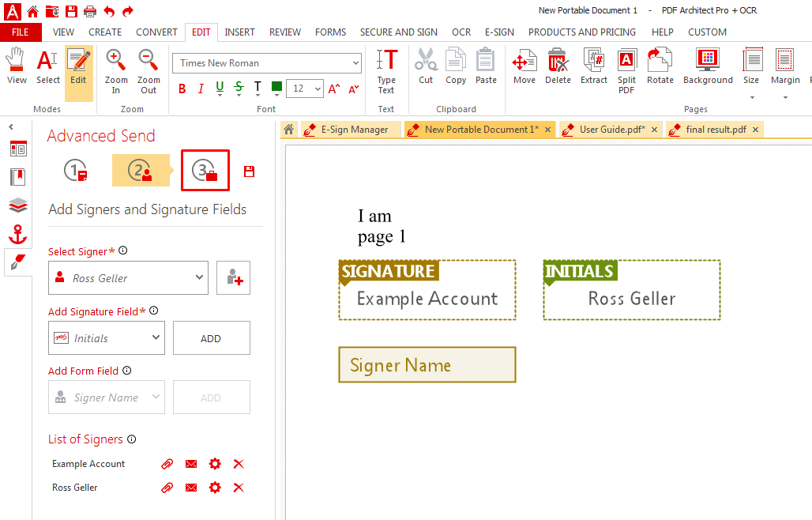The width and height of the screenshot is (812, 520).
Task: Copy selection using Copy icon
Action: (456, 66)
